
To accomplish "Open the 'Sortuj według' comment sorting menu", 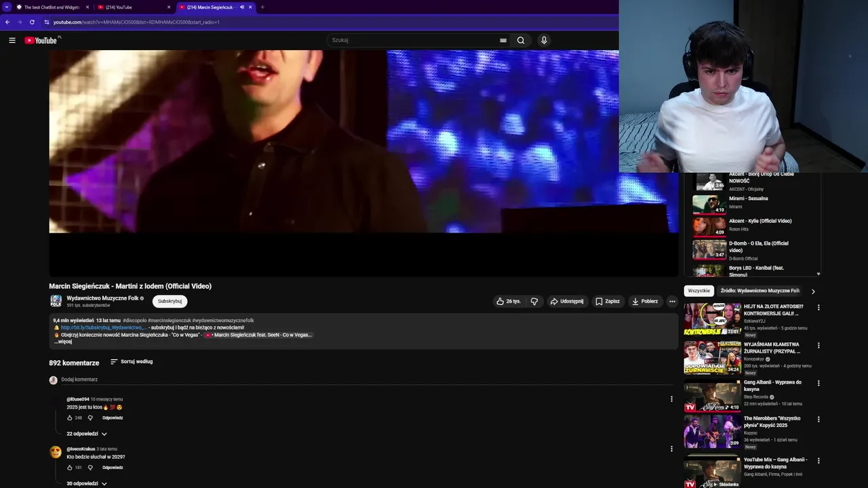I will [132, 361].
